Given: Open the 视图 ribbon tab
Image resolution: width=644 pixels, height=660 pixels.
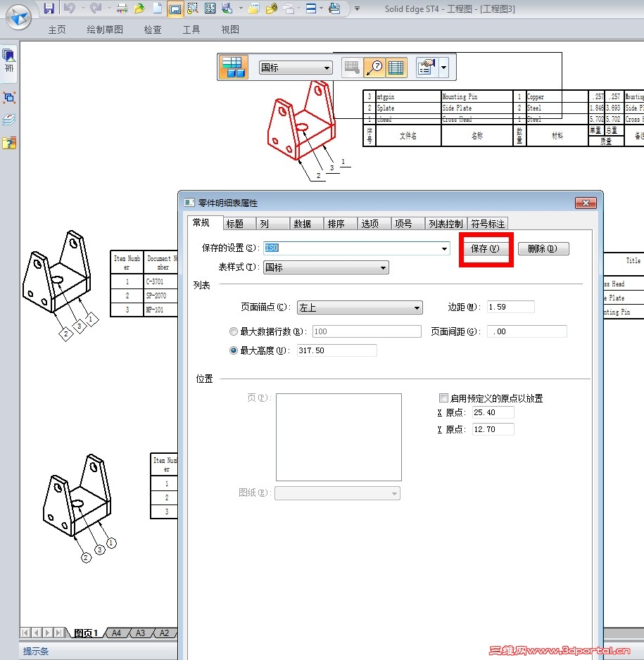Looking at the screenshot, I should 230,30.
